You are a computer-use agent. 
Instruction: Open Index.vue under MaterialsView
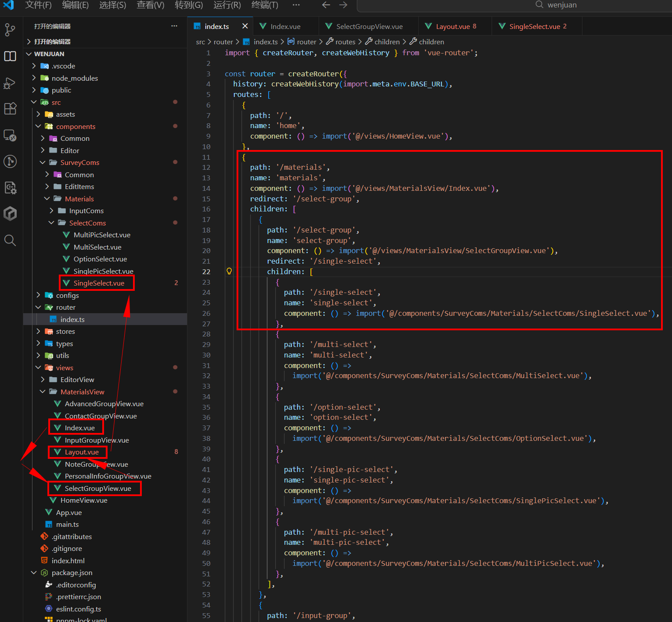[x=105, y=428]
